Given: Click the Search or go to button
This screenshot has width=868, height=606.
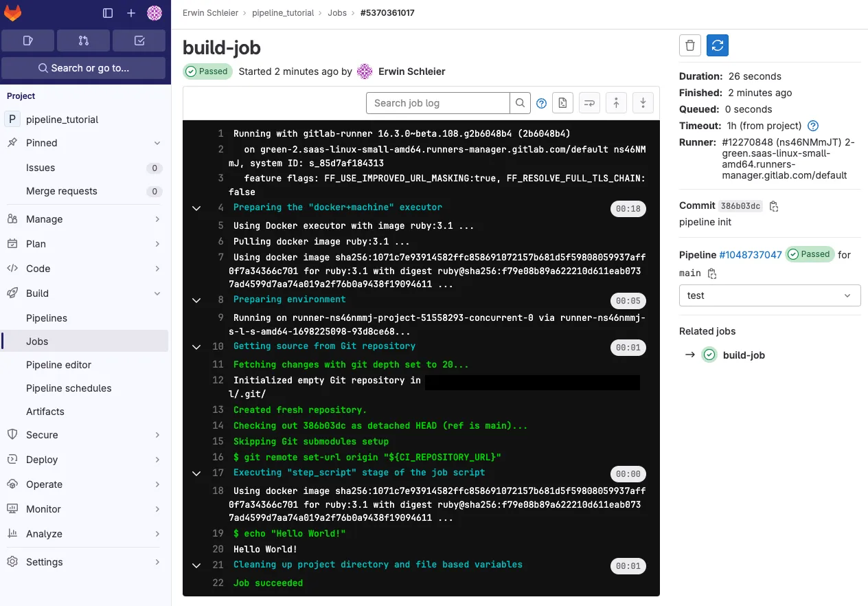Looking at the screenshot, I should point(84,68).
